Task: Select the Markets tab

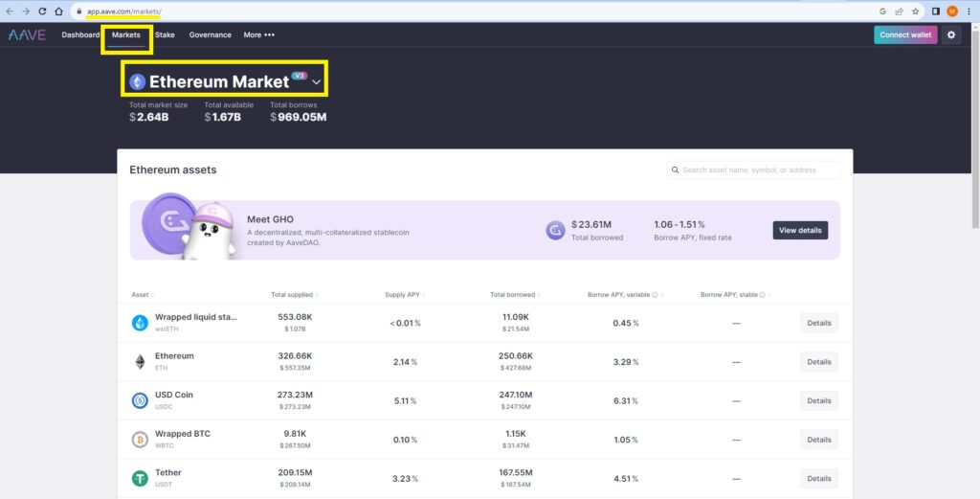Action: (126, 35)
